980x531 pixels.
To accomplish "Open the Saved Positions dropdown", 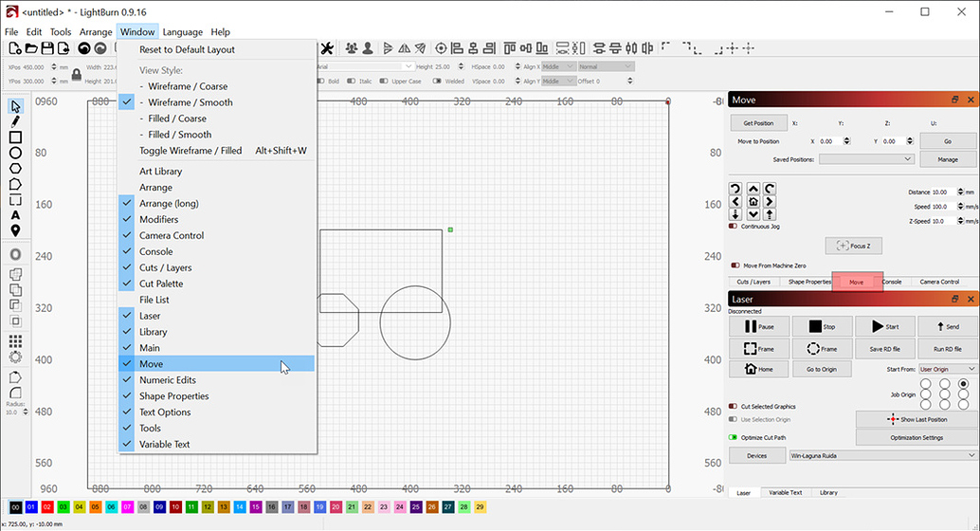I will pyautogui.click(x=867, y=159).
